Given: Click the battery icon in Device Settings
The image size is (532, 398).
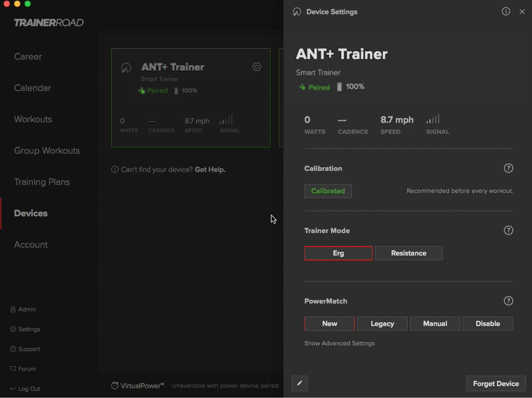Looking at the screenshot, I should pyautogui.click(x=339, y=87).
